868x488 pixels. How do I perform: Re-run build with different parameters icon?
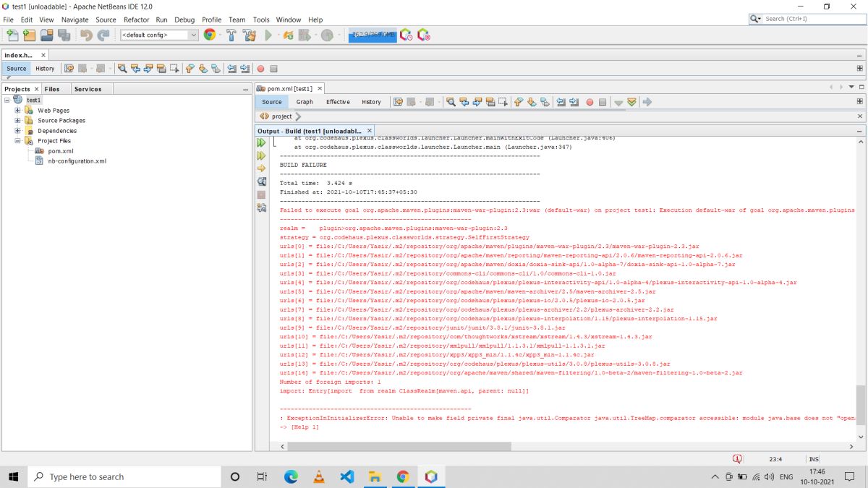pyautogui.click(x=262, y=155)
